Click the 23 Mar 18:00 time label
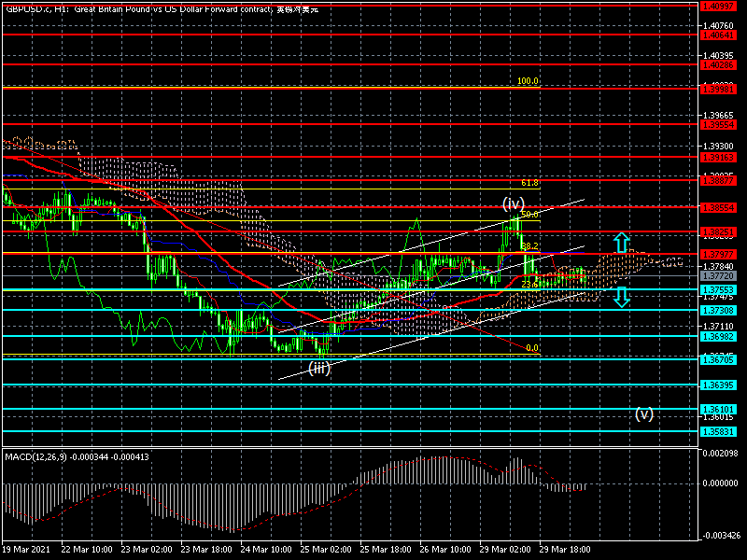747x560 pixels. point(206,550)
